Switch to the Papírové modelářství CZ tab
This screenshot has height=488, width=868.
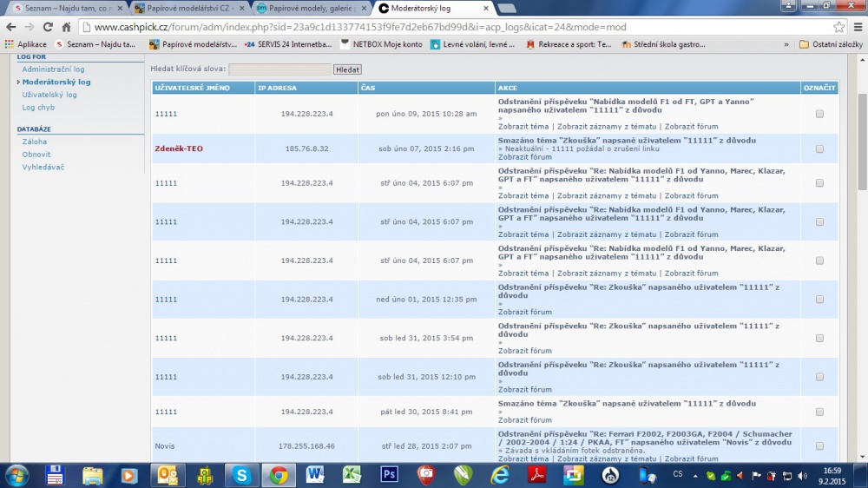(x=189, y=9)
